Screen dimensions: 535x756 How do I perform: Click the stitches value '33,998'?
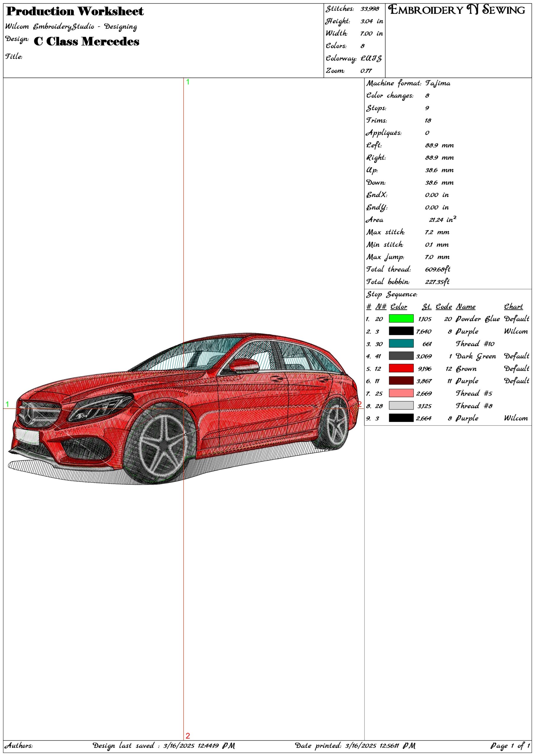[369, 9]
